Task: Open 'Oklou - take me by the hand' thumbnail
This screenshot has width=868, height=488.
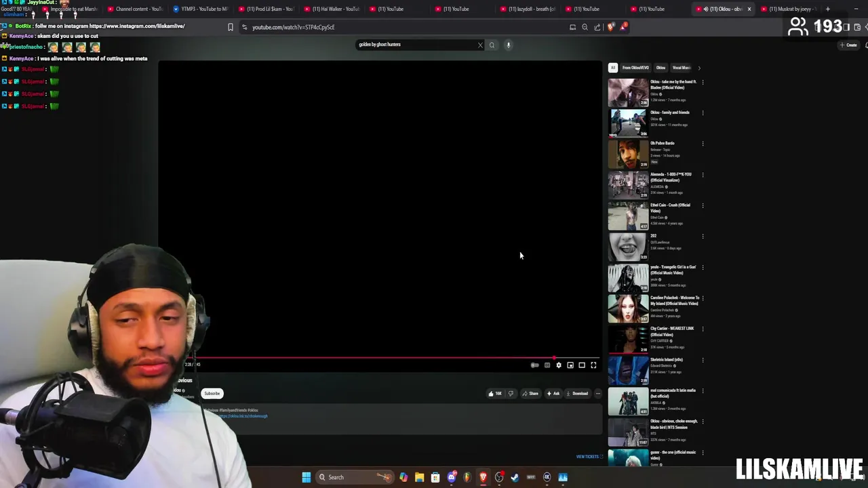Action: click(628, 93)
